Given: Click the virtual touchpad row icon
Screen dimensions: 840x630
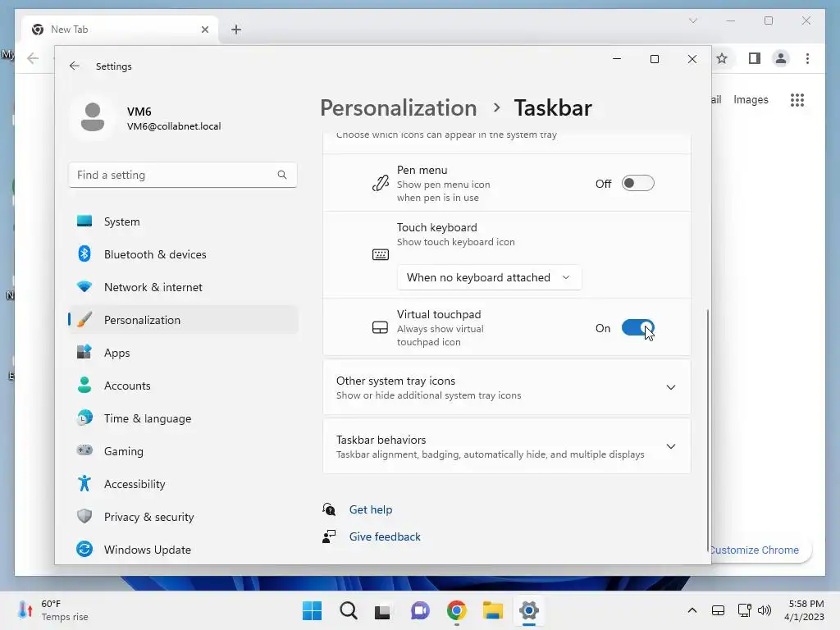Looking at the screenshot, I should point(380,327).
